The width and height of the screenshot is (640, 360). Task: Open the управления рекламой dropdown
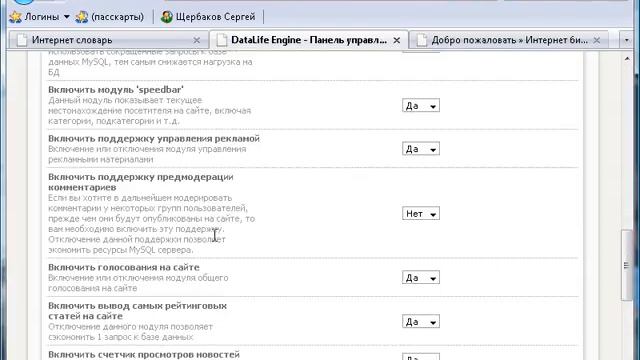tap(421, 149)
